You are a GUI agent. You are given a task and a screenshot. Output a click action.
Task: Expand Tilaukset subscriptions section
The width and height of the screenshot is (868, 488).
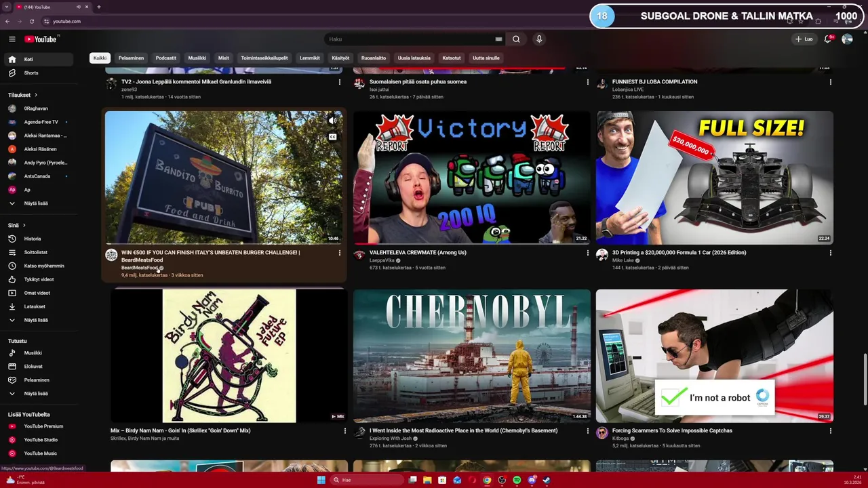[x=23, y=95]
